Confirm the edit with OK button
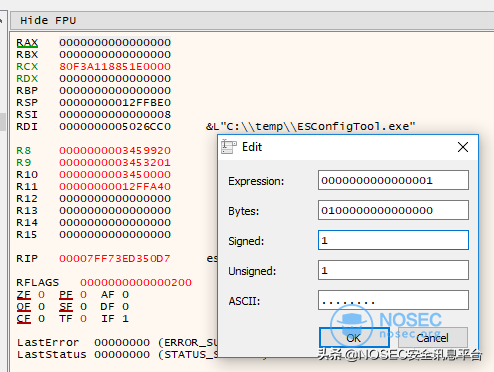 (x=354, y=338)
